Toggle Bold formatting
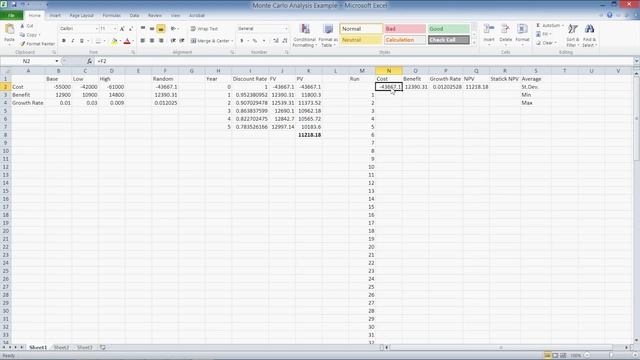Image resolution: width=640 pixels, height=360 pixels. click(x=64, y=41)
